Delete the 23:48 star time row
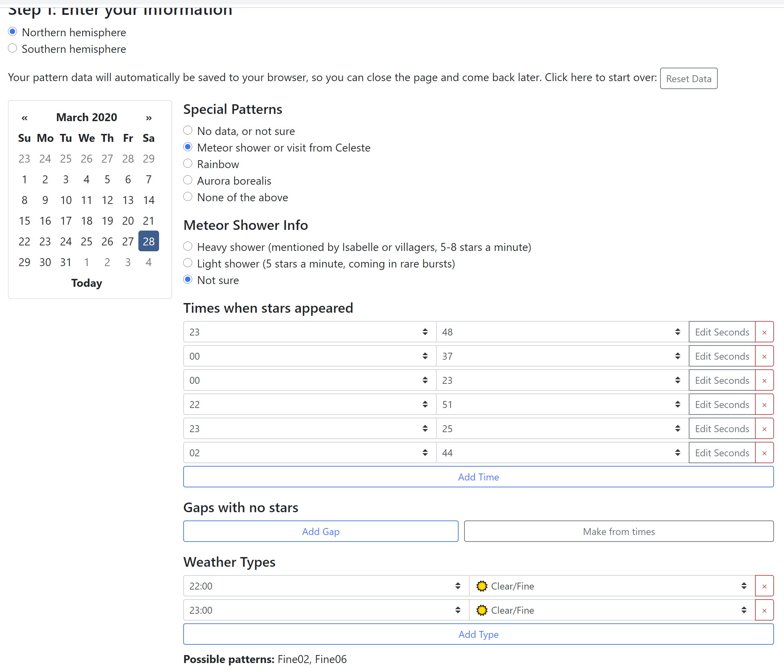The width and height of the screenshot is (784, 672). click(764, 332)
